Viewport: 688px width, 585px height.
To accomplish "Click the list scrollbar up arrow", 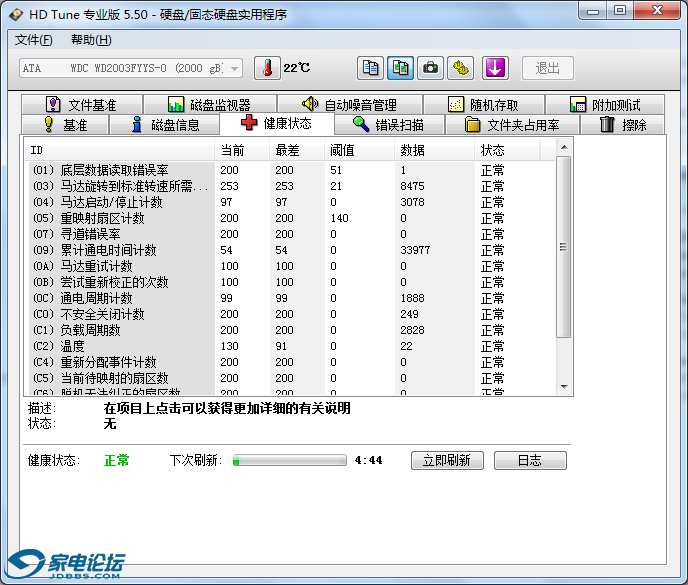I will click(x=564, y=147).
